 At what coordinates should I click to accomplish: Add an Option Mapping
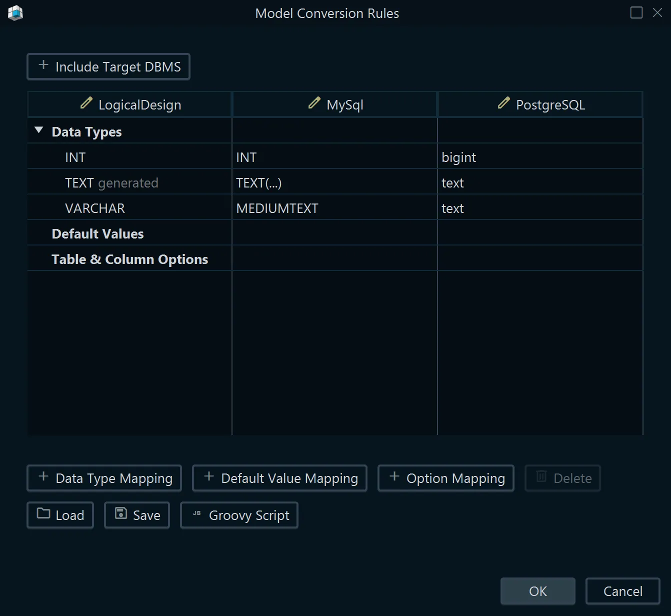click(446, 478)
